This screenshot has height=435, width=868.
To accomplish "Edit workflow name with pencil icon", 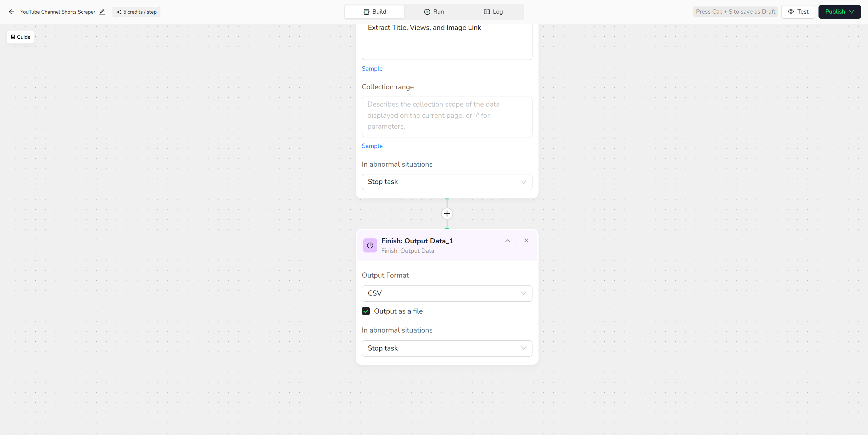I will click(102, 12).
